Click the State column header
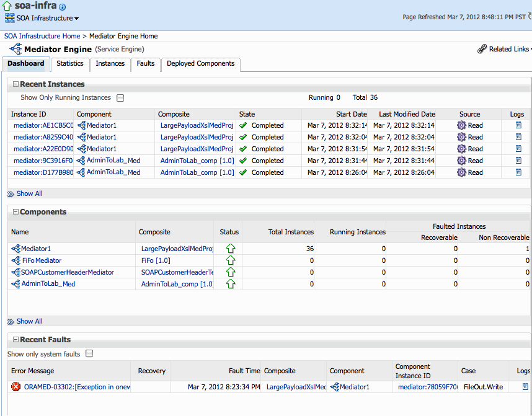Viewport: 532px width, 416px height. click(x=246, y=114)
